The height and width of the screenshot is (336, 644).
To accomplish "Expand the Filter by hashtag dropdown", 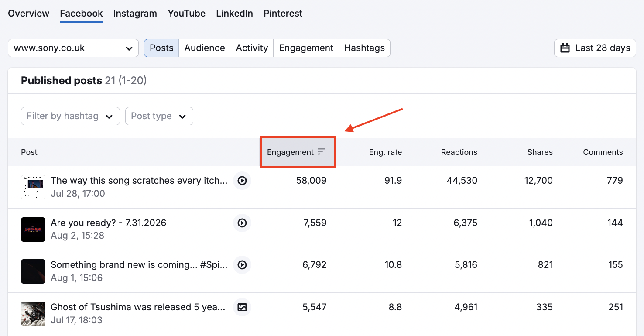I will (70, 116).
